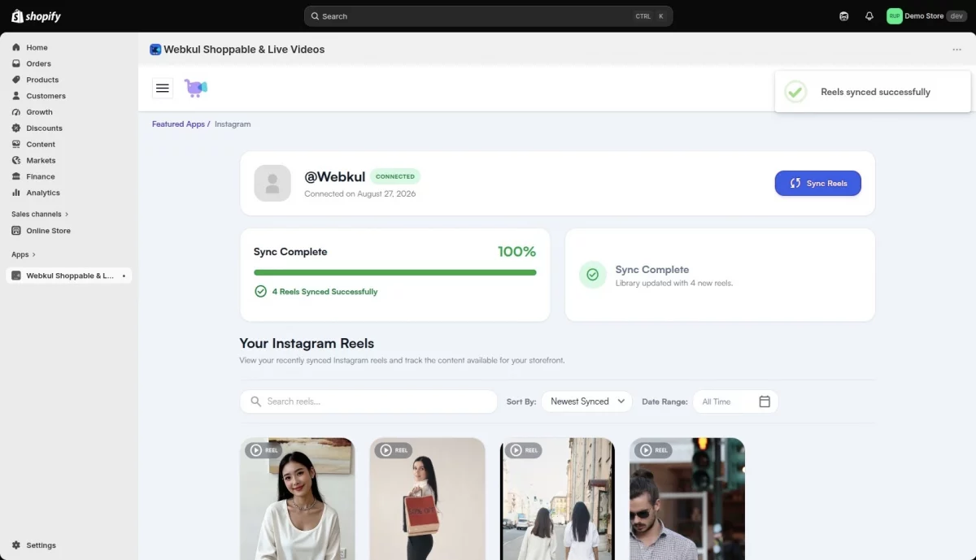Expand Apps section in sidebar
The width and height of the screenshot is (976, 560).
24,254
